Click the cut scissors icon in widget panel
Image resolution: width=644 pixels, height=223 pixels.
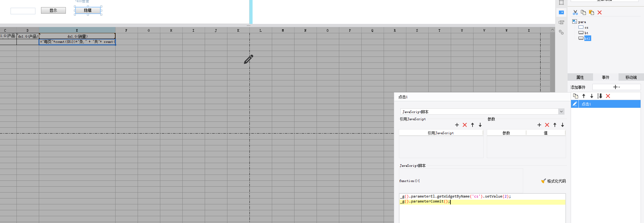pyautogui.click(x=575, y=12)
